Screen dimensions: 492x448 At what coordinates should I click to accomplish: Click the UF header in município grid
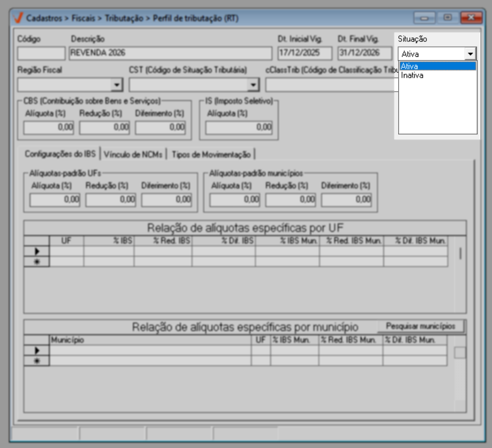click(x=261, y=340)
